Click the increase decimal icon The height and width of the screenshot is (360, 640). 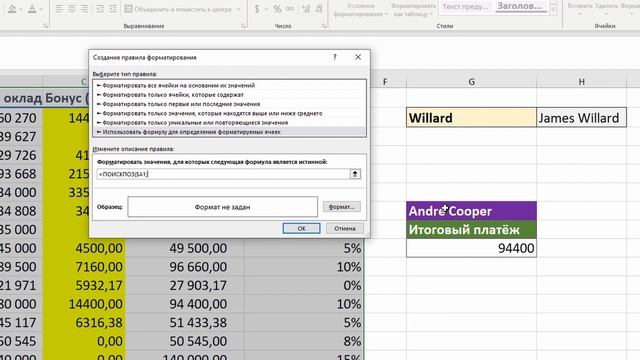tap(306, 9)
